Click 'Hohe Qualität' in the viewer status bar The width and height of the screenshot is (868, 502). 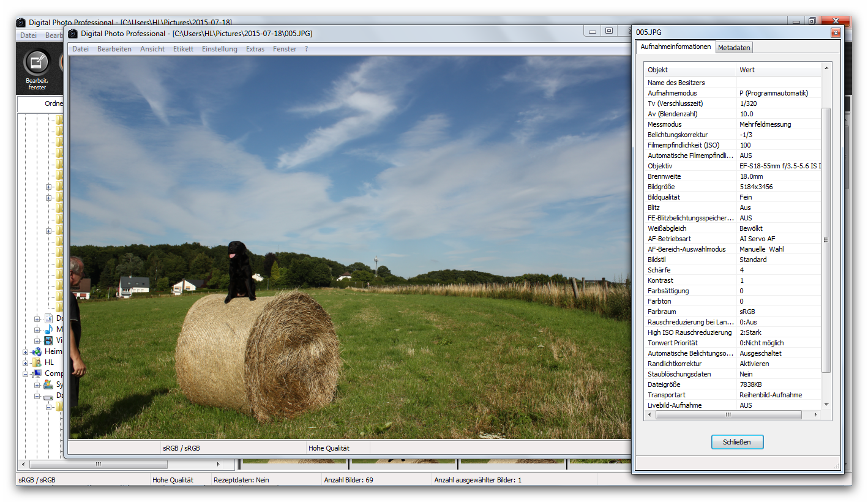(329, 448)
